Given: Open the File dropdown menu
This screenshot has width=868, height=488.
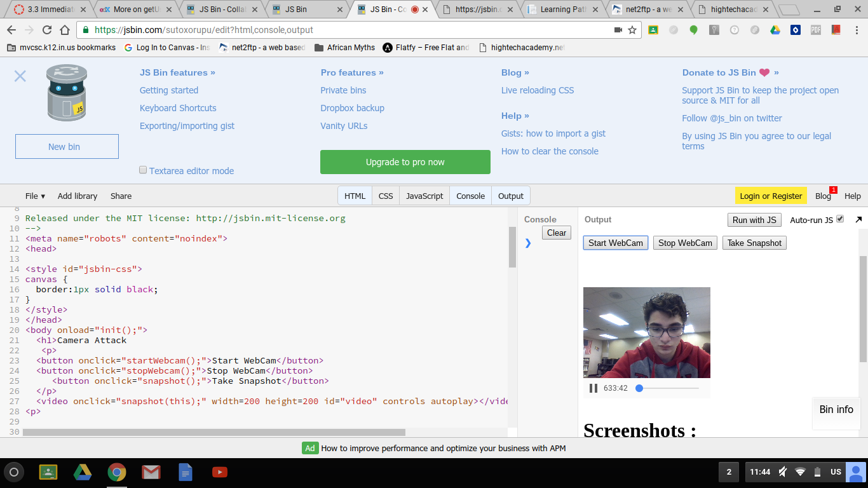Looking at the screenshot, I should point(35,196).
